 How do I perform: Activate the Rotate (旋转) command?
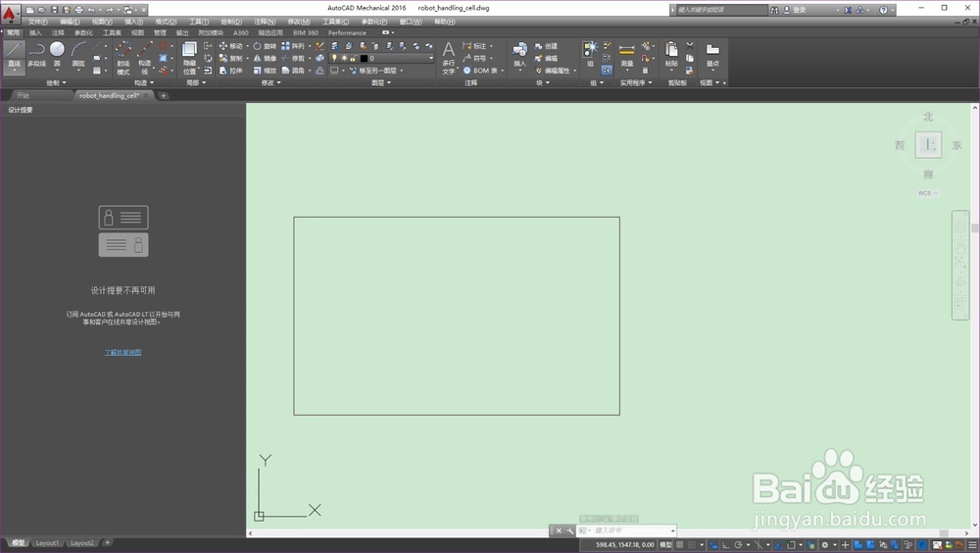click(x=265, y=46)
